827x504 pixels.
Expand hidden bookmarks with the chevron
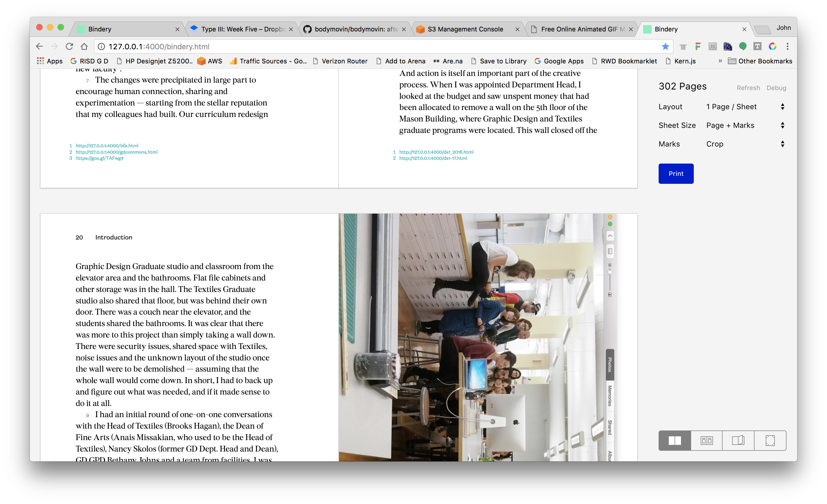[720, 61]
